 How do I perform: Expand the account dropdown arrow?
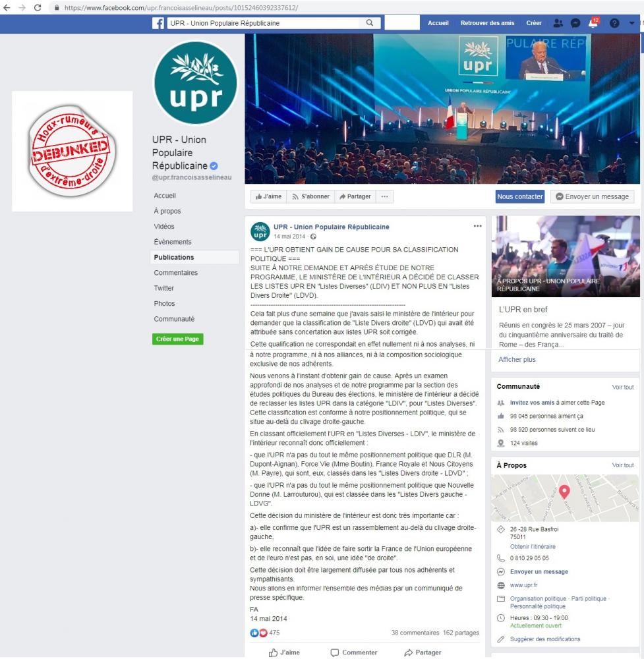[631, 23]
